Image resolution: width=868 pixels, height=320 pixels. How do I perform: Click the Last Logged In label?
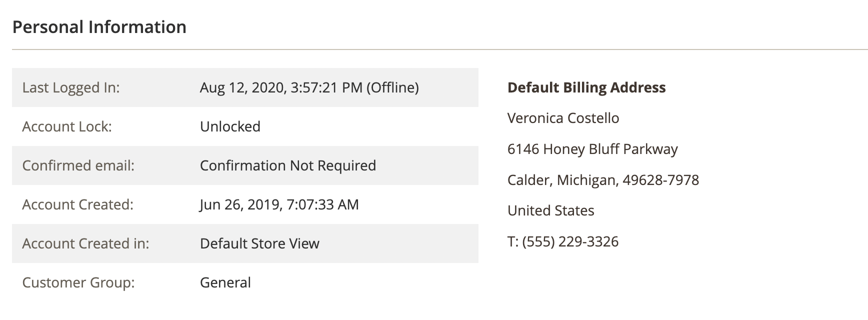coord(71,87)
